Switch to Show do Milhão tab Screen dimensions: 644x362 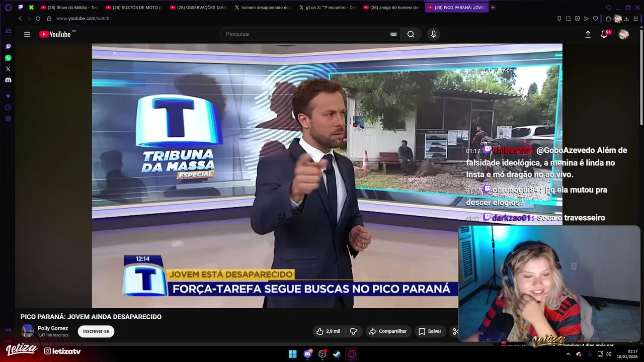69,8
